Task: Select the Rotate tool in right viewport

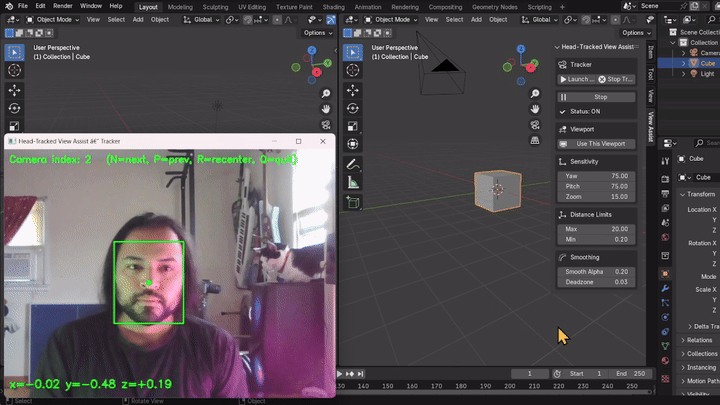Action: (x=353, y=108)
